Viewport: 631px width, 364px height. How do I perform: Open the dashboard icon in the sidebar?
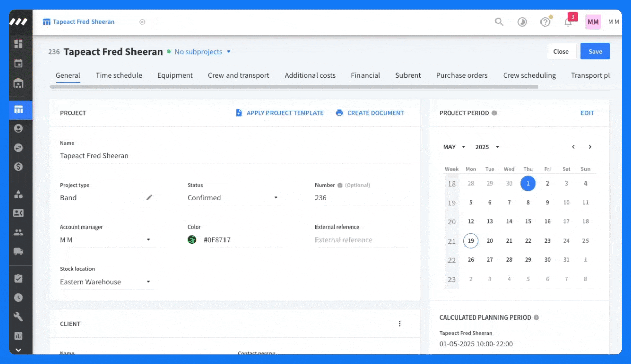18,44
